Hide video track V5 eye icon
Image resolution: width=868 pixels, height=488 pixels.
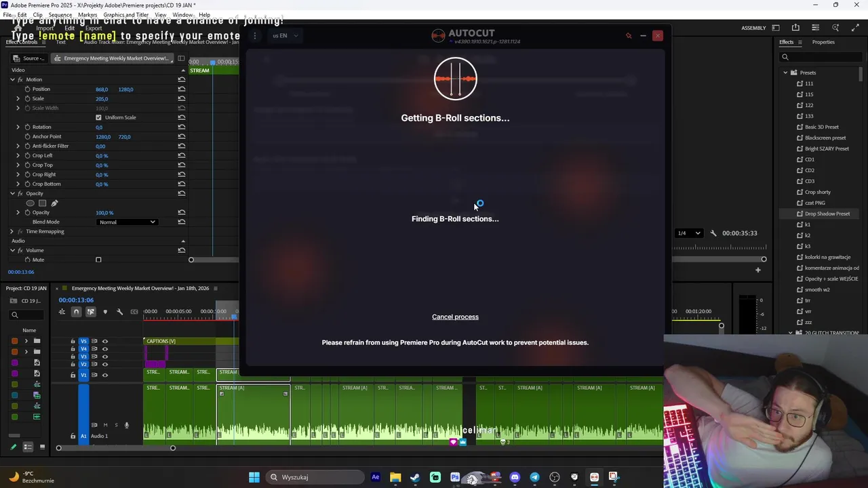[104, 341]
